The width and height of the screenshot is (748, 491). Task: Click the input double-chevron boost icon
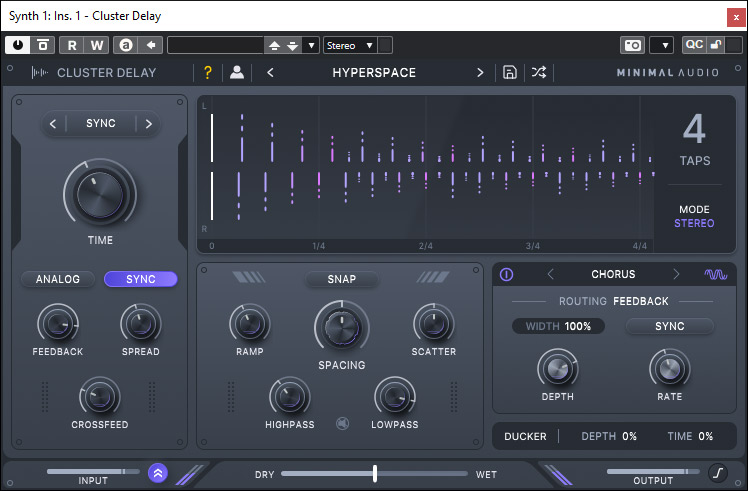(157, 473)
